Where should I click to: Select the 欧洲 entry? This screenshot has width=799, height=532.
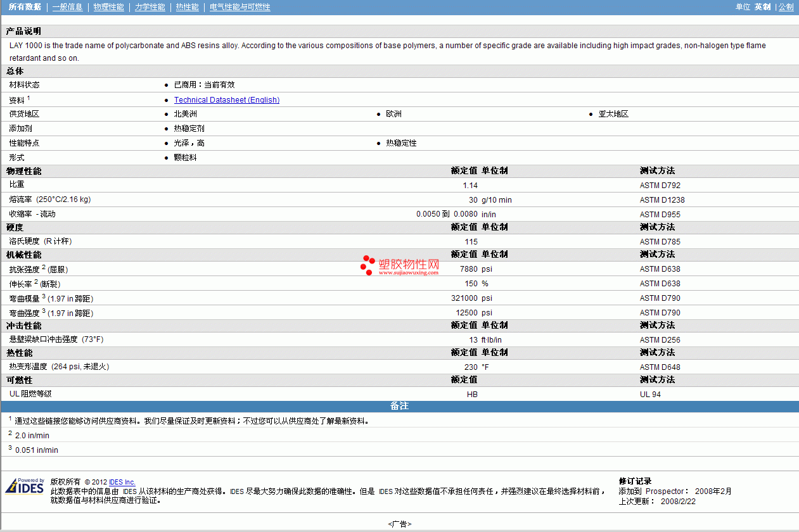[x=393, y=114]
